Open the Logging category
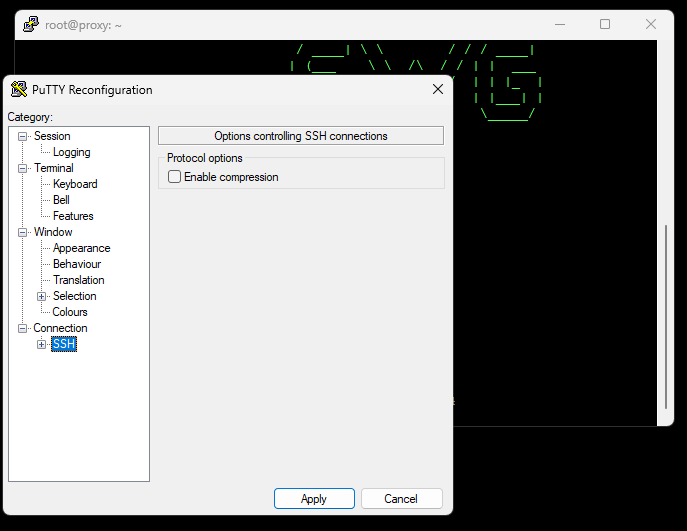The height and width of the screenshot is (531, 687). tap(71, 152)
